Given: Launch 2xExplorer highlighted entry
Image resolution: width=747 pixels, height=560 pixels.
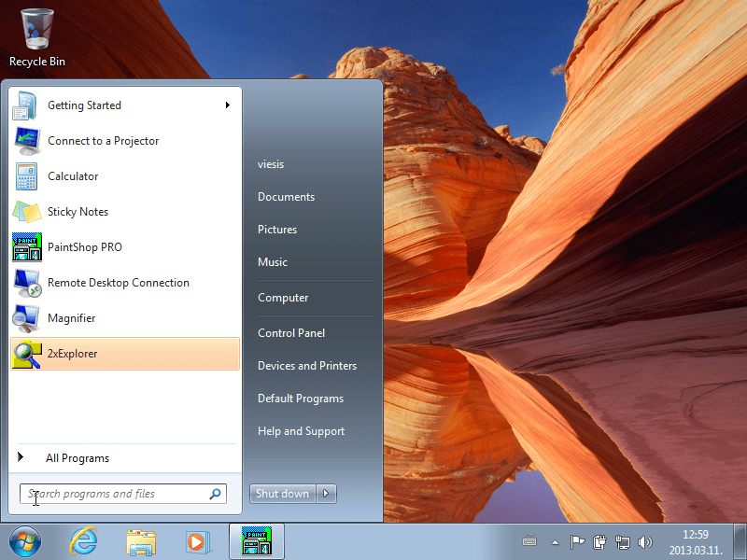Looking at the screenshot, I should [x=125, y=354].
